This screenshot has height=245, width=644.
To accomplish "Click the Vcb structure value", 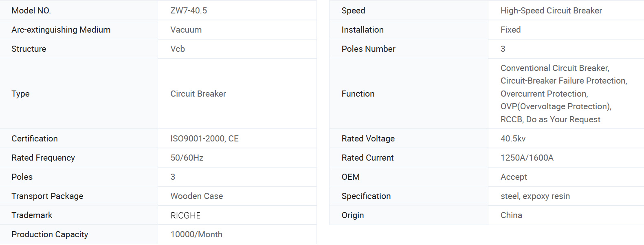I will tap(178, 49).
